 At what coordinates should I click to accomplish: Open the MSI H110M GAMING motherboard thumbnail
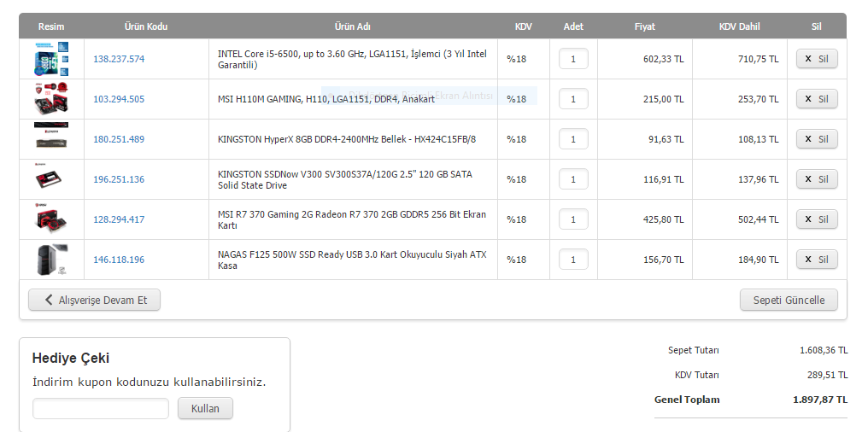coord(51,99)
